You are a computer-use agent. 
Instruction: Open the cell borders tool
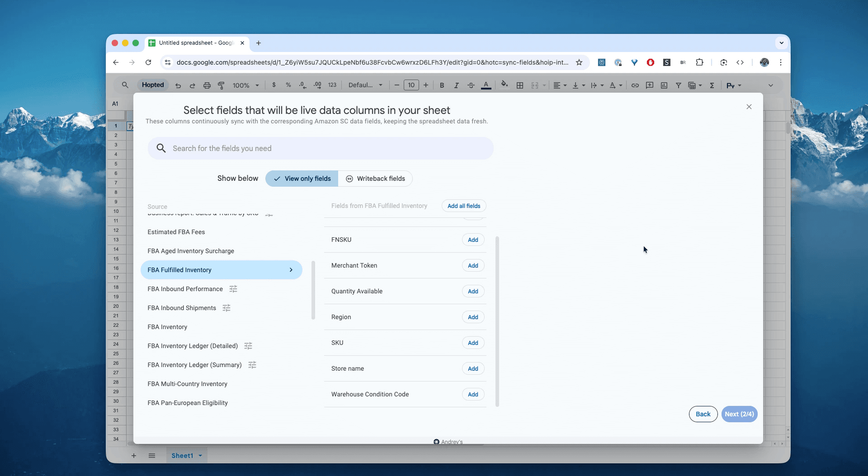[520, 85]
